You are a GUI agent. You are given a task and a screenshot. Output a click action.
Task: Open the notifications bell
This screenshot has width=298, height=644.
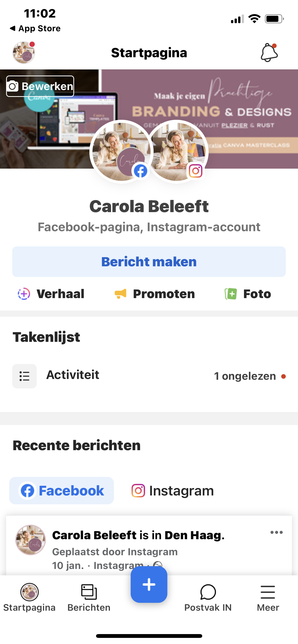click(269, 53)
